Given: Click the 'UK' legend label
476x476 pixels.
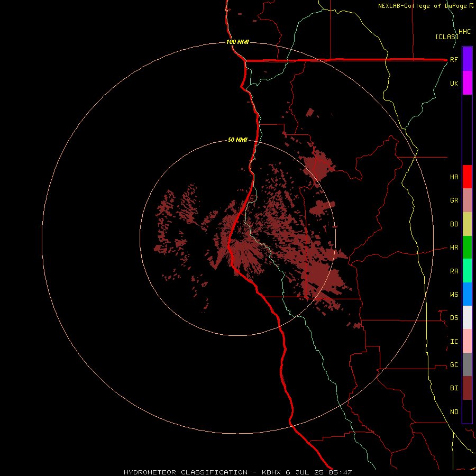Looking at the screenshot, I should [x=454, y=83].
